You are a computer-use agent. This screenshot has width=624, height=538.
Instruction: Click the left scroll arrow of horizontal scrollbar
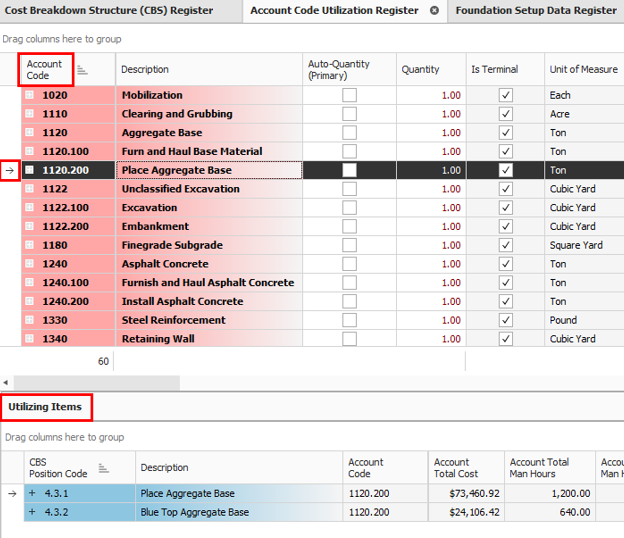click(5, 383)
